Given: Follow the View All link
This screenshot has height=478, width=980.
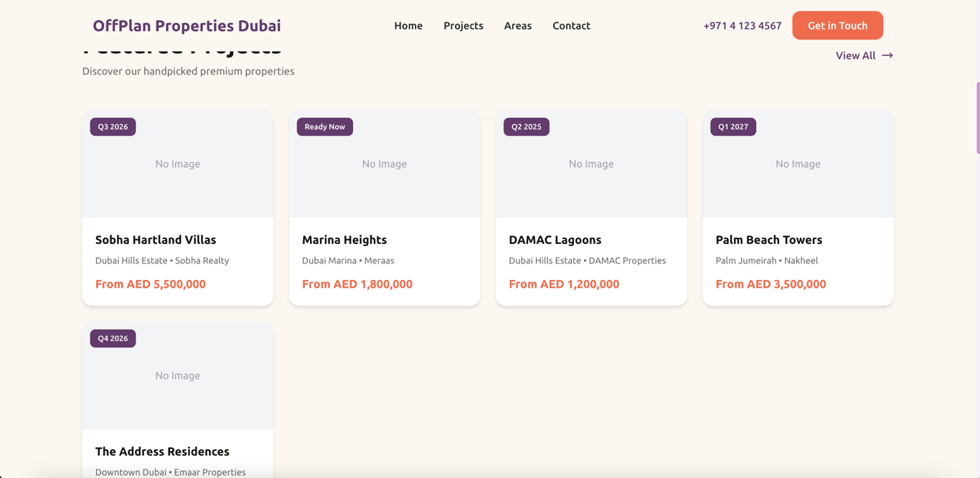Looking at the screenshot, I should click(855, 55).
